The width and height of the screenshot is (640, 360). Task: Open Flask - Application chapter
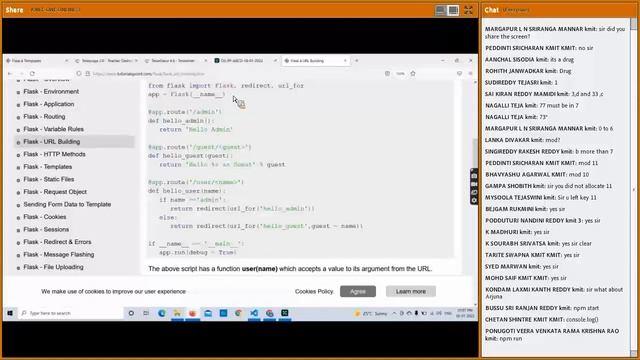click(x=49, y=104)
